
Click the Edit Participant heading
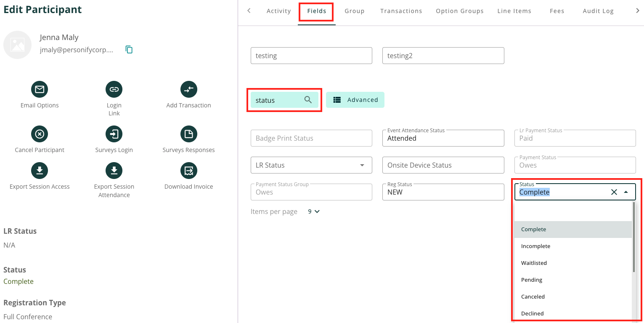42,10
